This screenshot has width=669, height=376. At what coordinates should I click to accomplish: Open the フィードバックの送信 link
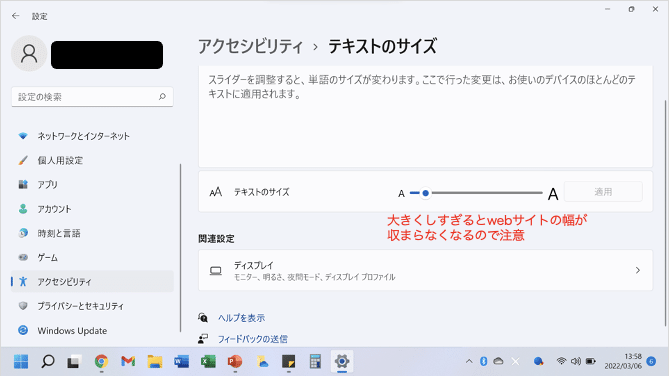(x=253, y=339)
